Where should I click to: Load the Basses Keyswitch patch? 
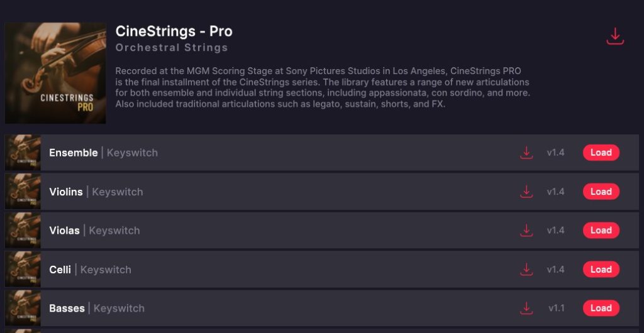[601, 308]
